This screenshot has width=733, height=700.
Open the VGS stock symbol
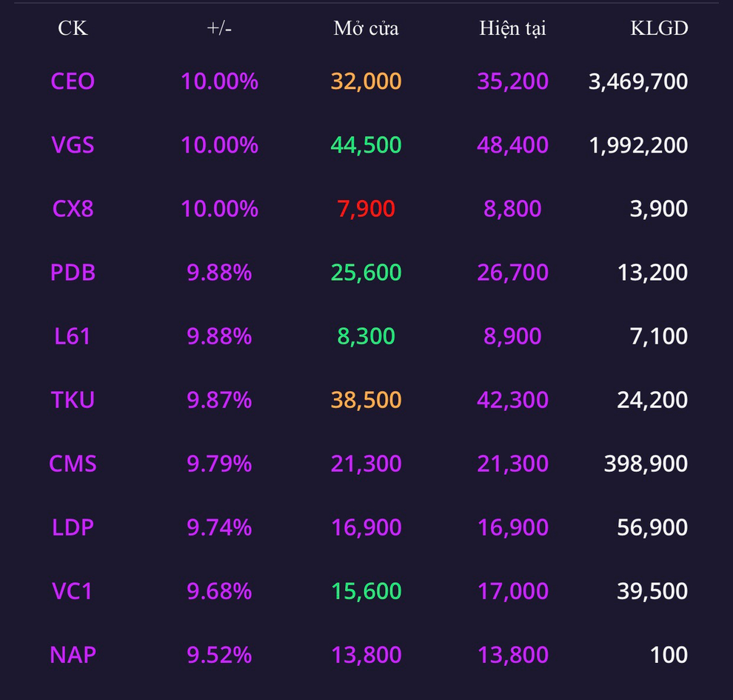pyautogui.click(x=73, y=145)
